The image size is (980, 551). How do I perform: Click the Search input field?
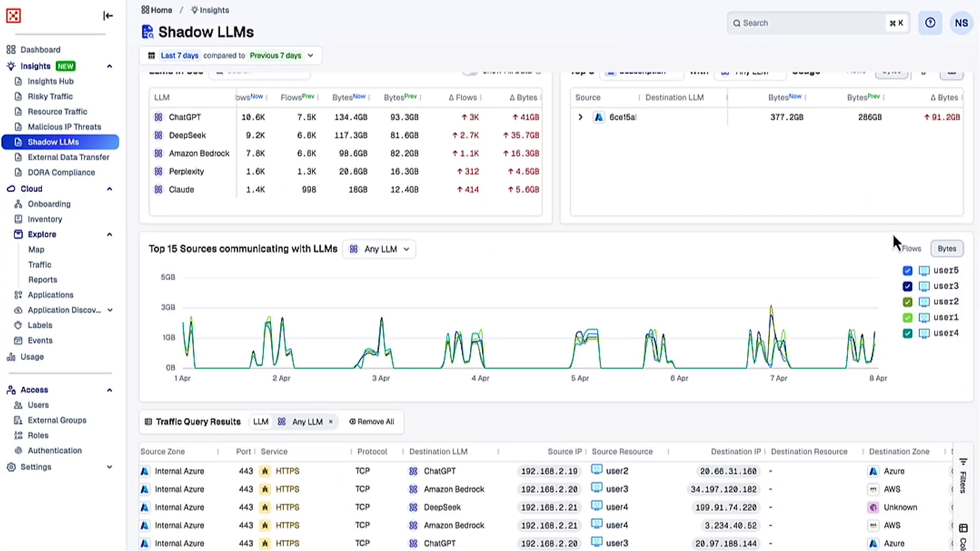click(x=812, y=23)
